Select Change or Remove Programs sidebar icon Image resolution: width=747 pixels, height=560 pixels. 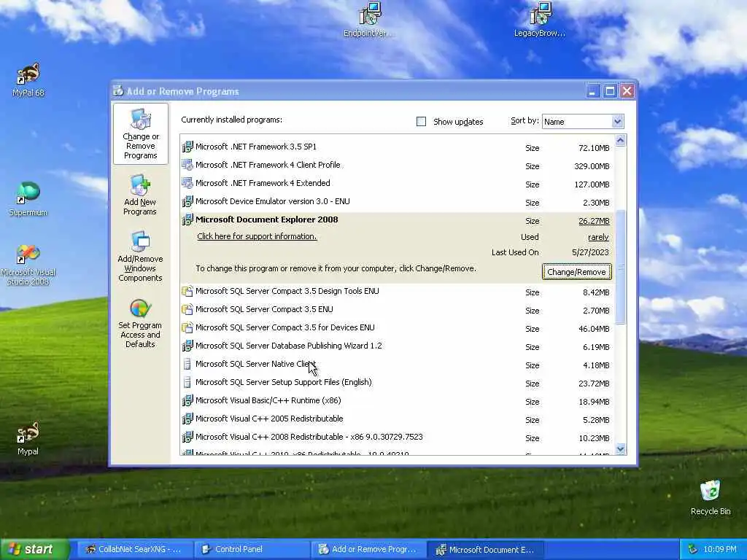tap(141, 134)
